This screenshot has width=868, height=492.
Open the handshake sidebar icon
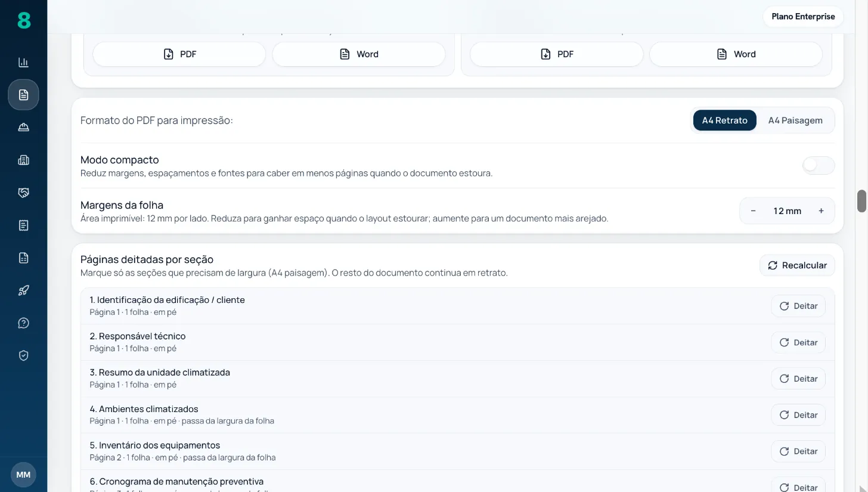coord(23,193)
